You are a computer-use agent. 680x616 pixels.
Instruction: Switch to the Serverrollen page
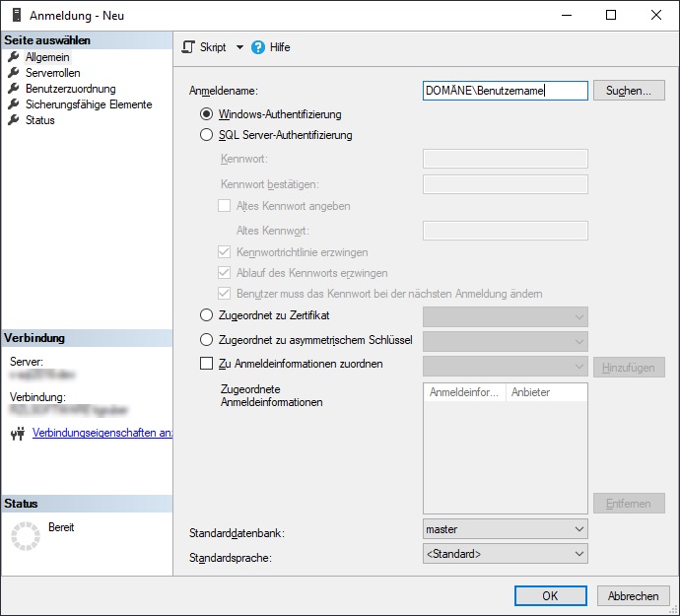click(x=53, y=73)
